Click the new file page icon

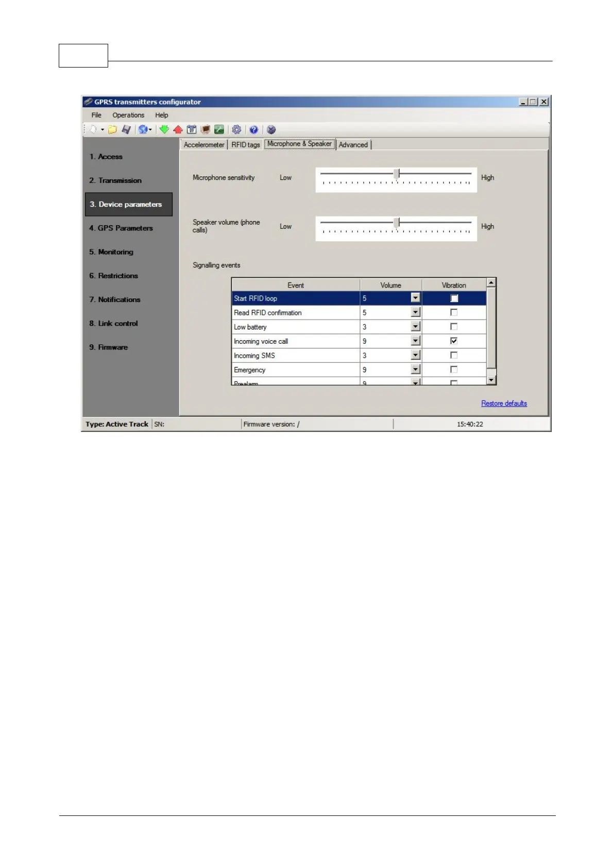click(x=93, y=129)
